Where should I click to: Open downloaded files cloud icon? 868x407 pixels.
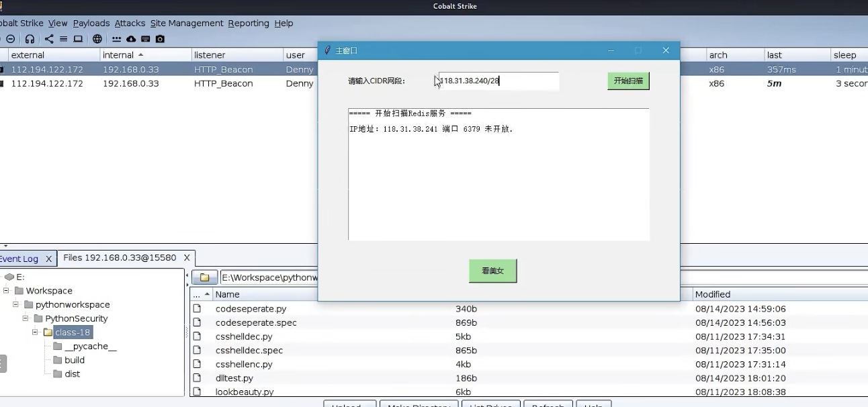131,39
